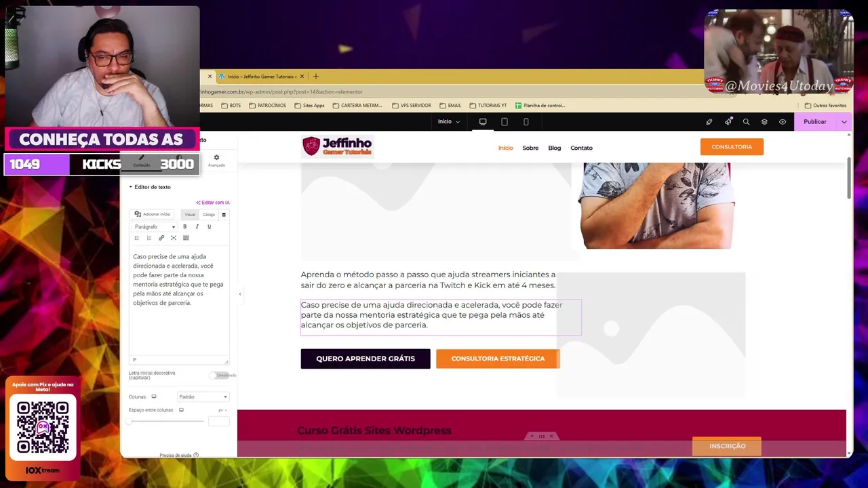
Task: Click CONSULTORIA ESTRATÉGICA button
Action: click(498, 359)
